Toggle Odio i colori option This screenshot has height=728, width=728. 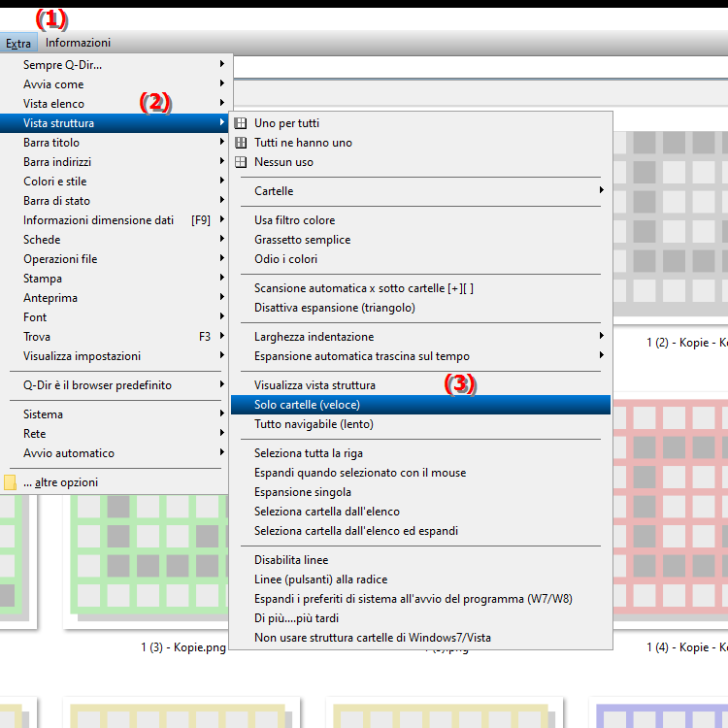pyautogui.click(x=420, y=259)
